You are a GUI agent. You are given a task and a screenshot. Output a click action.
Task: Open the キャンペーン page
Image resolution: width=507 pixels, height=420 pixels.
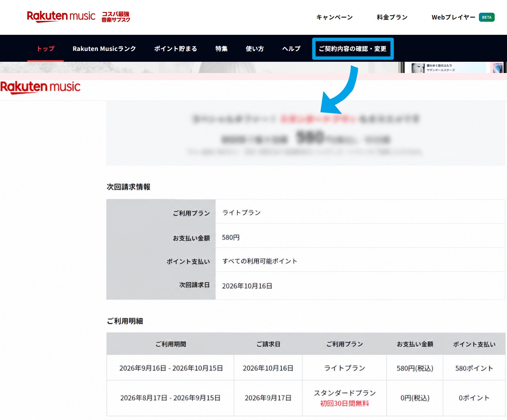(x=334, y=17)
